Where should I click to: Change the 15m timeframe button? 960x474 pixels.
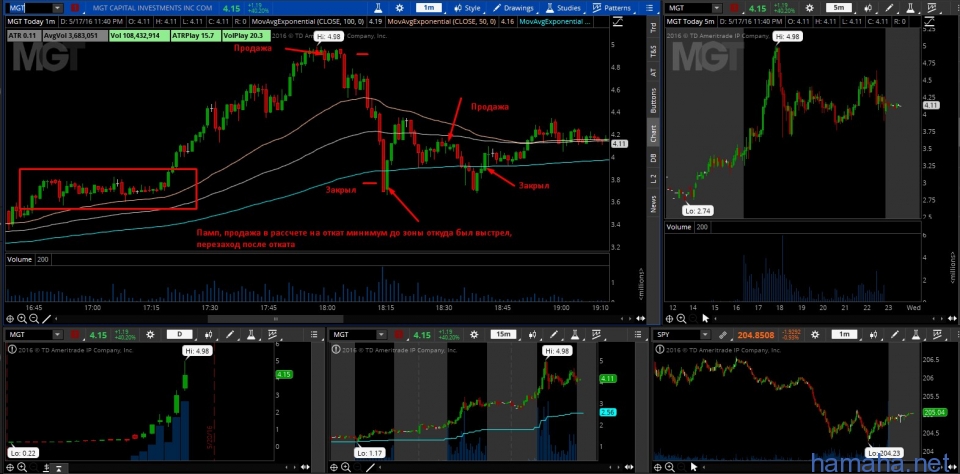tap(503, 335)
